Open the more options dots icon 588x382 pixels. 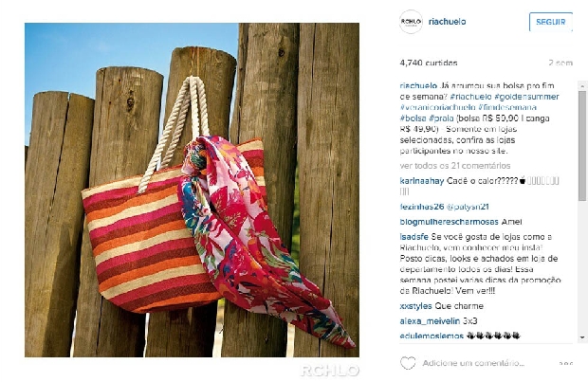tap(565, 363)
